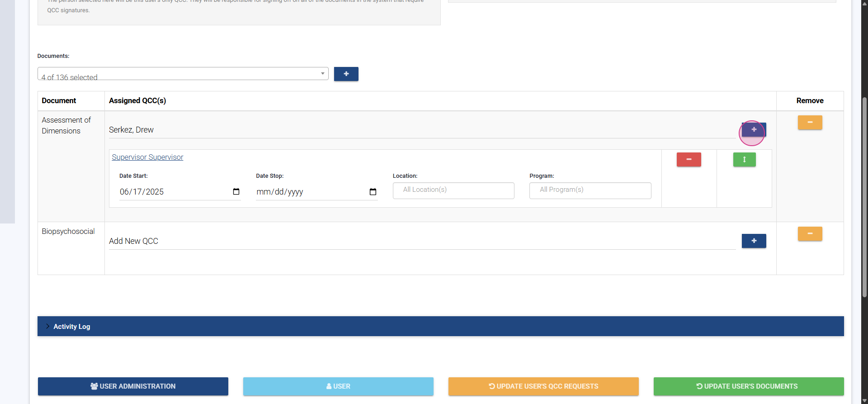This screenshot has height=404, width=868.
Task: Click the Location All Location(s) field
Action: 453,190
